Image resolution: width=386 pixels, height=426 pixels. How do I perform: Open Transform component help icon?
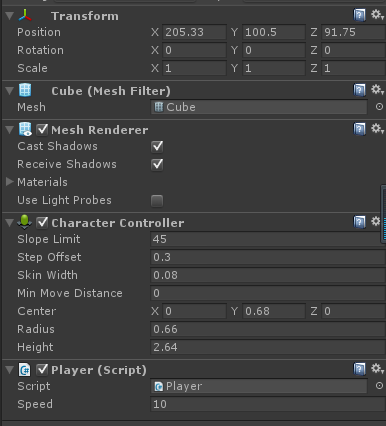tap(359, 15)
